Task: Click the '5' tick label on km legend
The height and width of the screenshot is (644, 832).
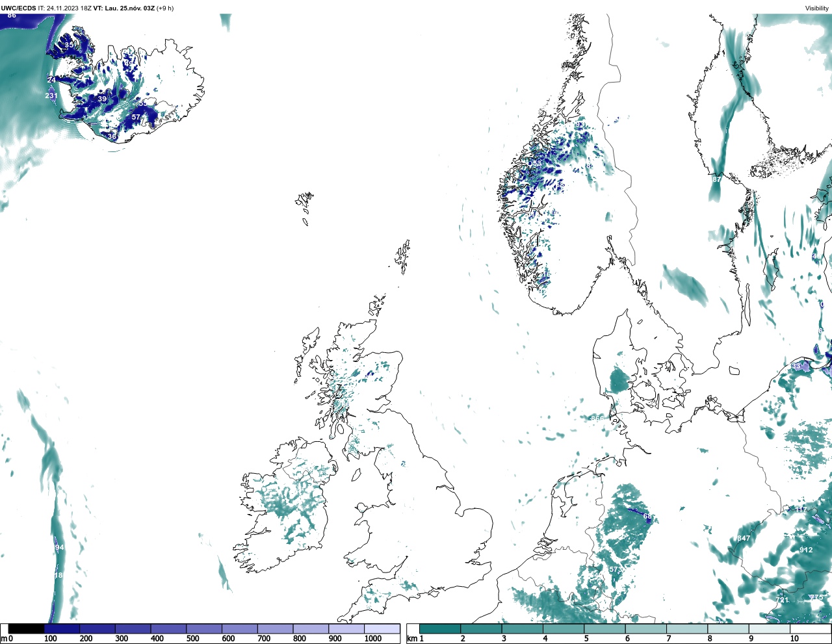Action: [x=586, y=639]
